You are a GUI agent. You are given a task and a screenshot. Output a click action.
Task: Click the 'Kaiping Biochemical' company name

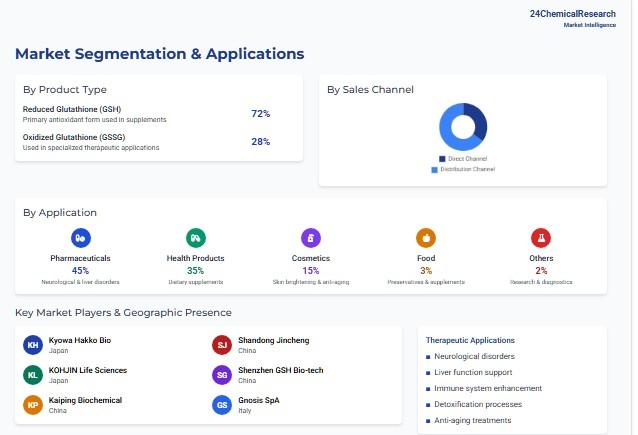tap(85, 400)
